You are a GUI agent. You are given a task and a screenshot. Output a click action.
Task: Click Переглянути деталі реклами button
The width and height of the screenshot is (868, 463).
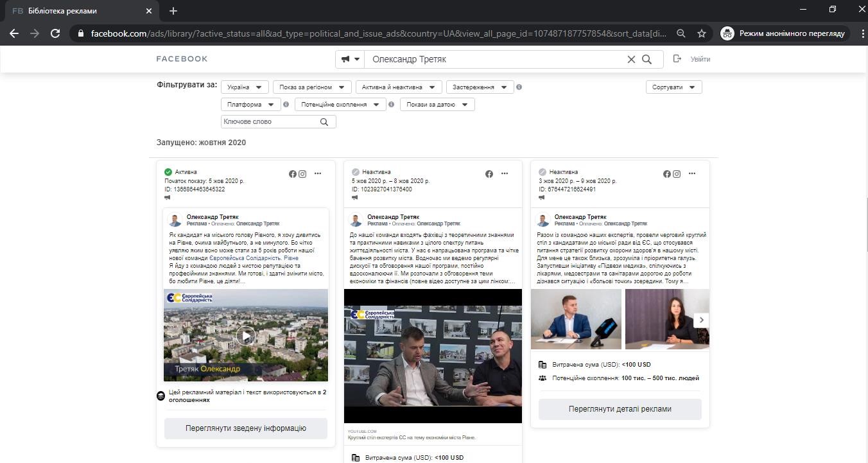point(620,409)
